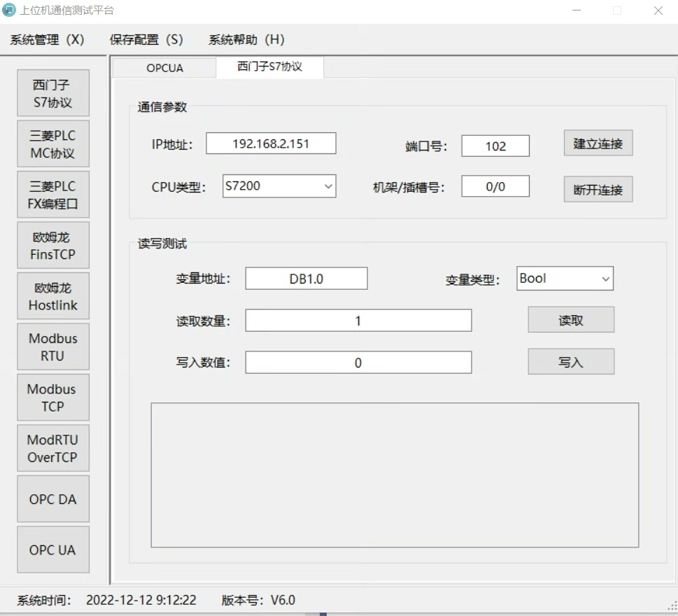Open the OPC DA sidebar button

coord(53,499)
